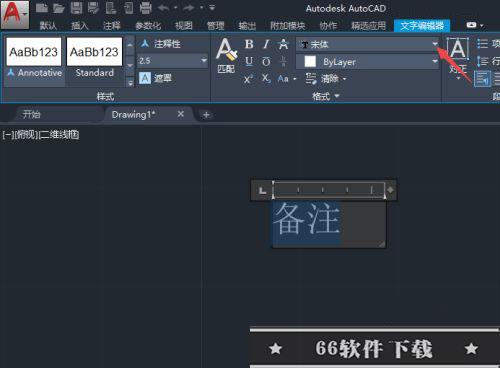Viewport: 500px width, 368px height.
Task: Click the 遮罩 background mask button
Action: coord(155,78)
